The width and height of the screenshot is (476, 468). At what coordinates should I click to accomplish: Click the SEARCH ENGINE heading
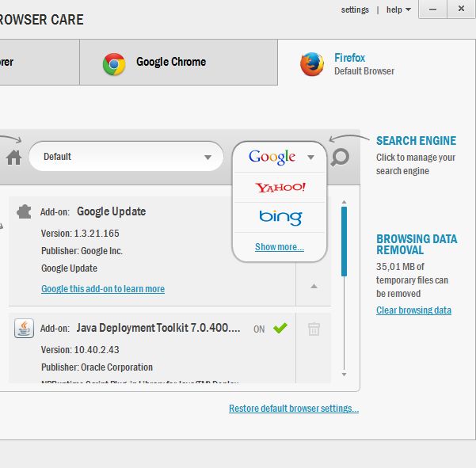point(416,141)
